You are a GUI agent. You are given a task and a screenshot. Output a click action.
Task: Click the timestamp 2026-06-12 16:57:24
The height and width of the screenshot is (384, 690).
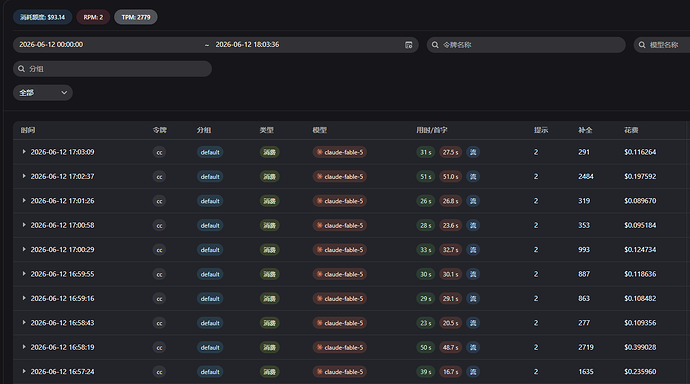[62, 372]
